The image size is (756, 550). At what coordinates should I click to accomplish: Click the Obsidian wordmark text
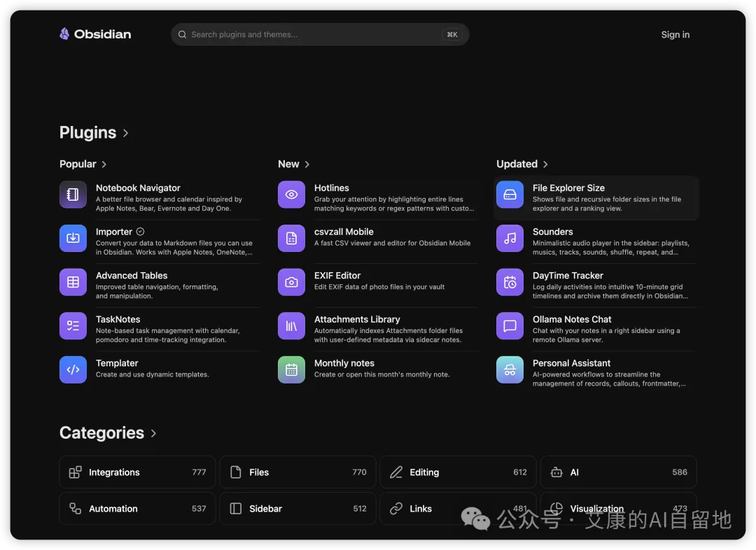coord(103,34)
